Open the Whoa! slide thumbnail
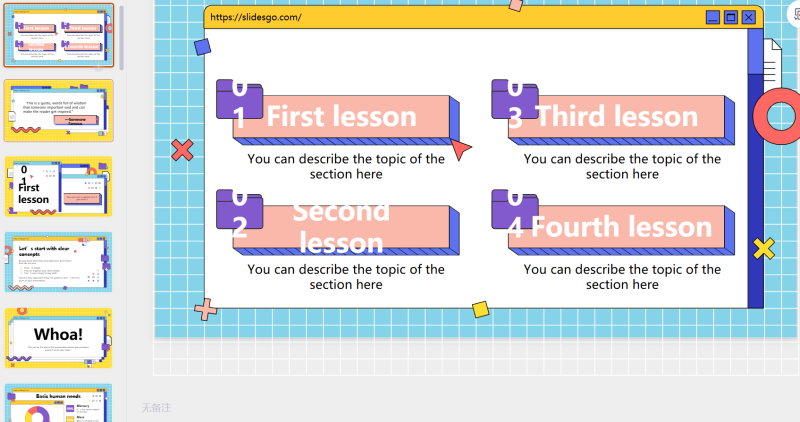This screenshot has height=422, width=800. tap(59, 338)
